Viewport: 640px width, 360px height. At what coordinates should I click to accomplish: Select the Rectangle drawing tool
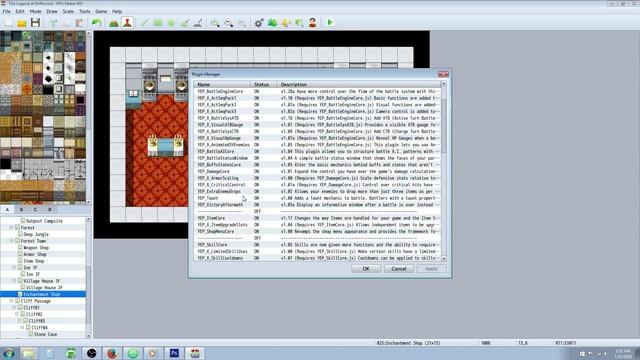pos(158,23)
